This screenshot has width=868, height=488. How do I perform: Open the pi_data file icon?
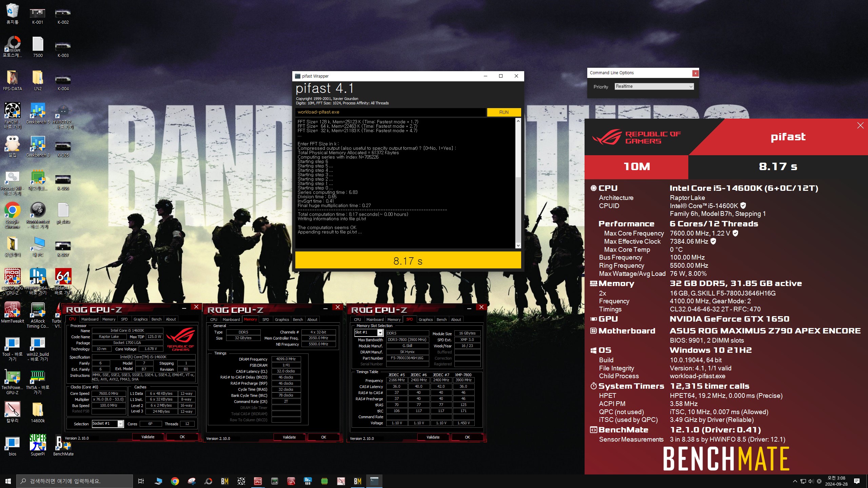63,213
